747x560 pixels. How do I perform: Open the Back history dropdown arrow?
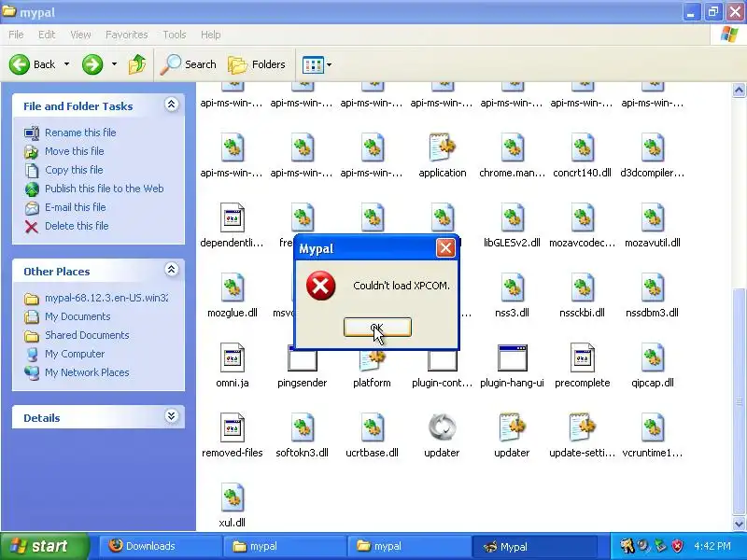[66, 64]
